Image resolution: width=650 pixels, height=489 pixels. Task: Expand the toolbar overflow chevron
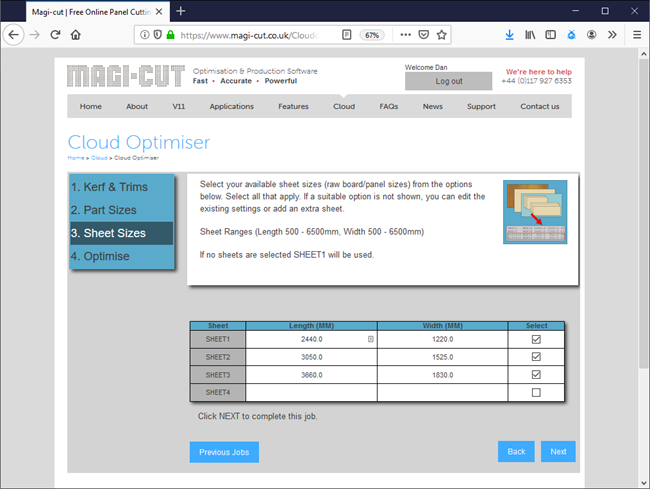point(614,34)
